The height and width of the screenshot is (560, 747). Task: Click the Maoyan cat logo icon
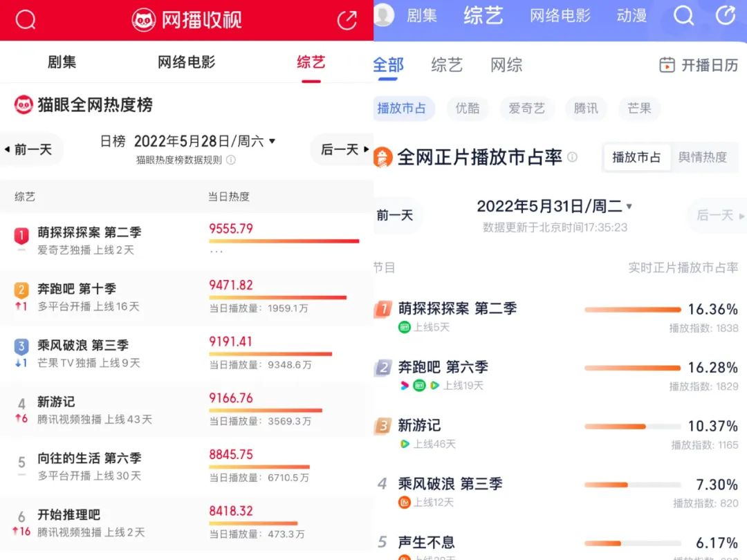click(144, 20)
